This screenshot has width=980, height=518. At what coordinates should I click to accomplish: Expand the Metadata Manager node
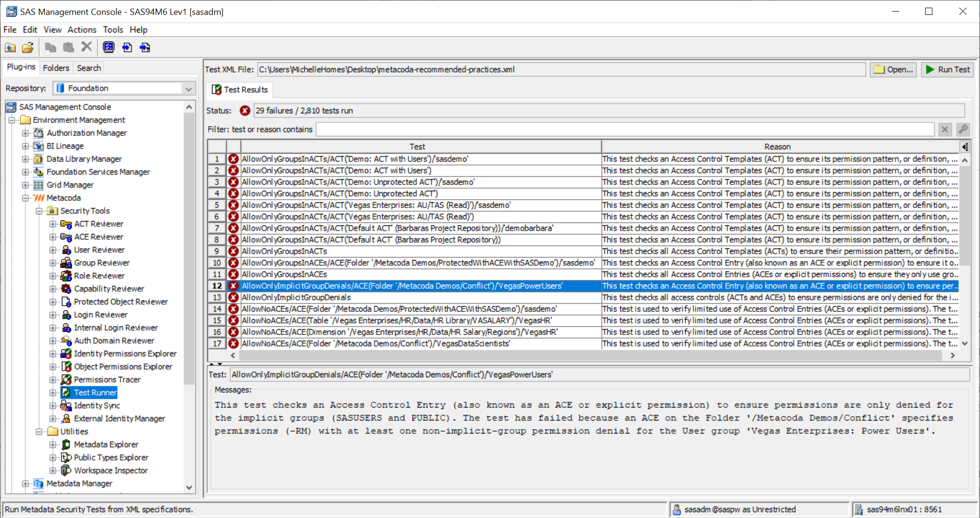[25, 483]
